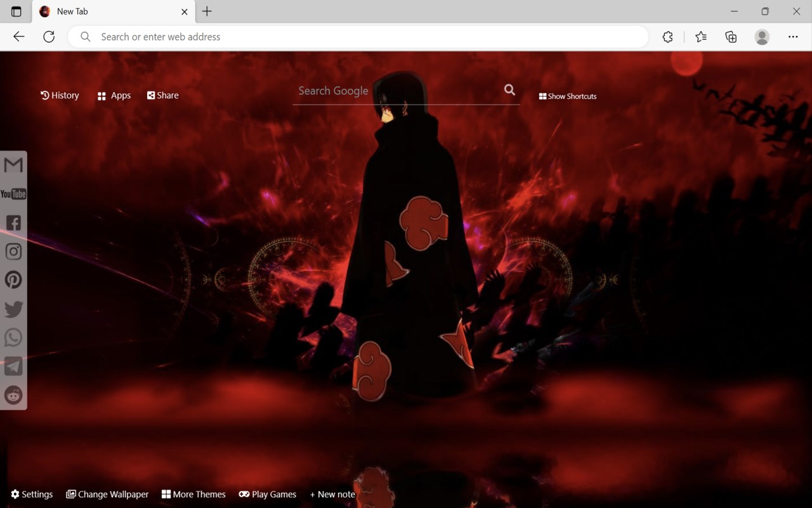Screen dimensions: 812x508
Task: Open Twitter sidebar shortcut
Action: 13,309
